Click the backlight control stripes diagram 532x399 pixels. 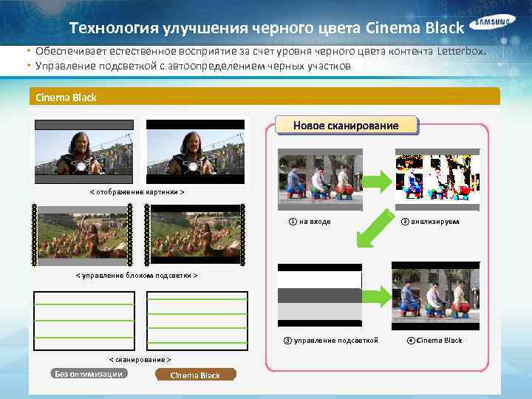pos(320,295)
